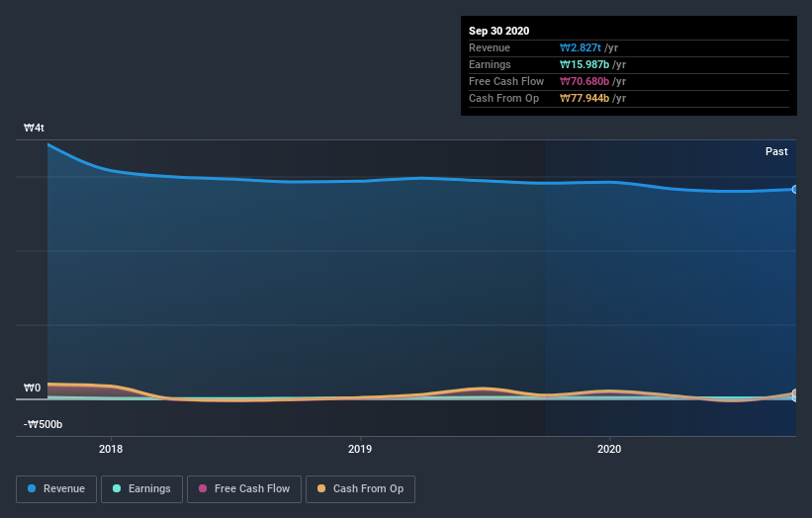
Task: Click the Cash From Op endpoint marker
Action: tap(794, 393)
